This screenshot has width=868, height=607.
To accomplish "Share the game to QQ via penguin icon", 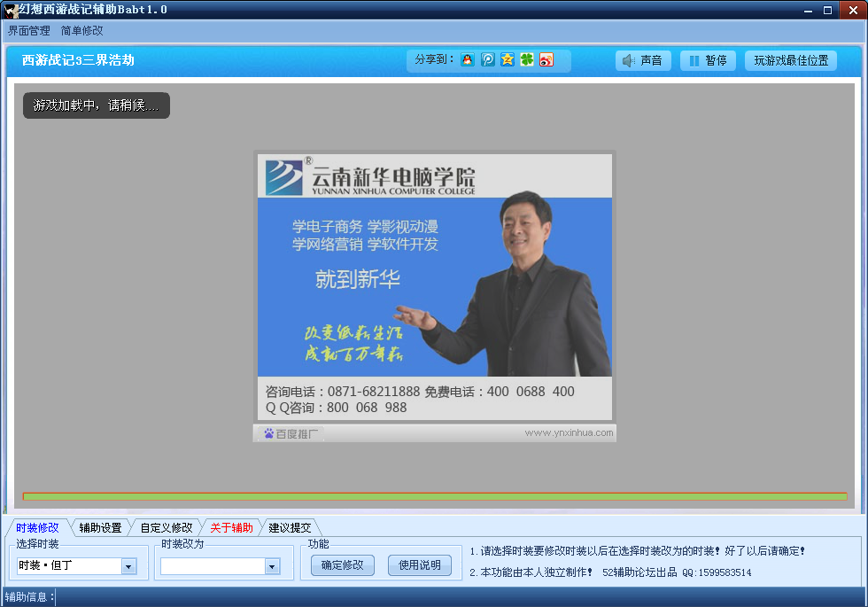I will click(468, 60).
